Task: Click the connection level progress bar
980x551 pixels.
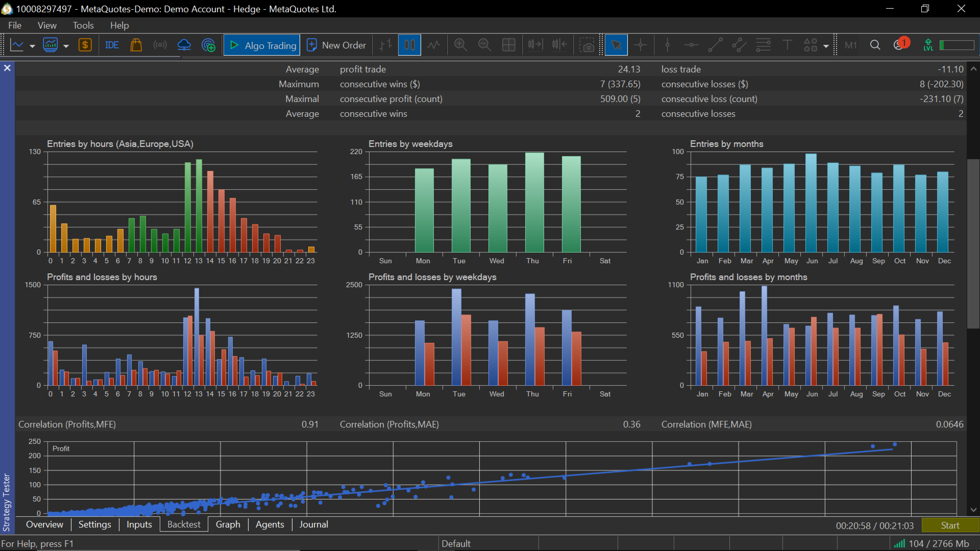Action: 957,45
